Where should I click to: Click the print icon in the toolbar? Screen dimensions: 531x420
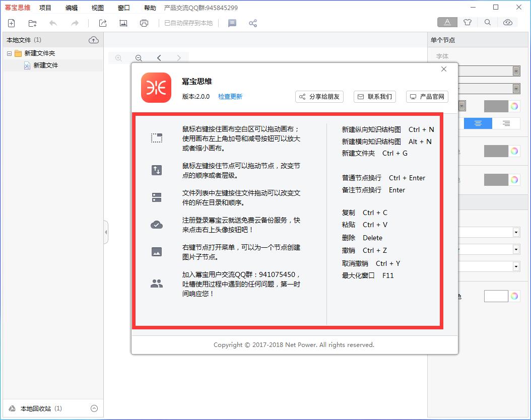(144, 23)
